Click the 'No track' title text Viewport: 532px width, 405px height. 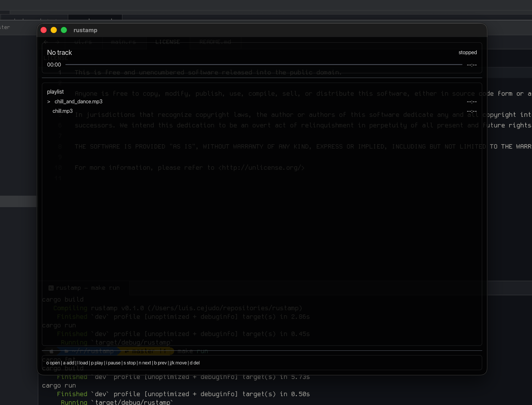(x=59, y=52)
